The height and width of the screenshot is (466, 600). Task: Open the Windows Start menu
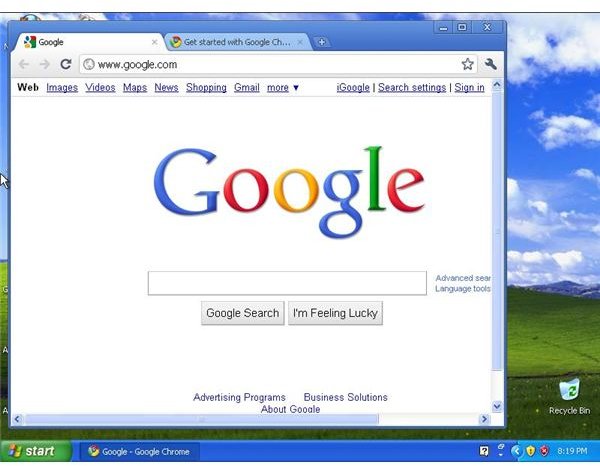pos(36,451)
